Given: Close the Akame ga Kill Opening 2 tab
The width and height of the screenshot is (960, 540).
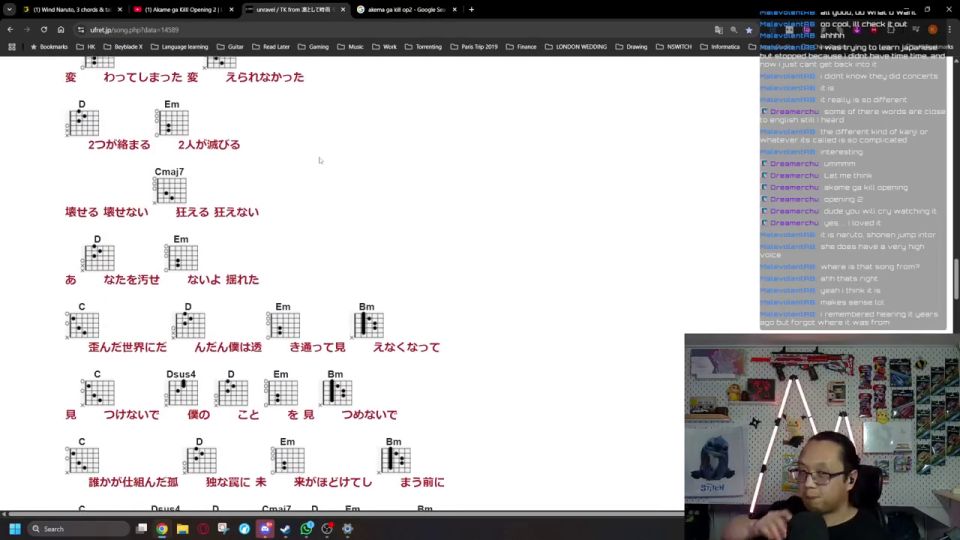Looking at the screenshot, I should click(231, 9).
